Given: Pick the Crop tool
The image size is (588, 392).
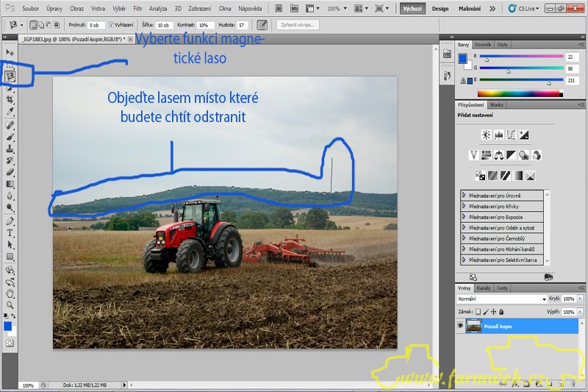Looking at the screenshot, I should point(10,99).
